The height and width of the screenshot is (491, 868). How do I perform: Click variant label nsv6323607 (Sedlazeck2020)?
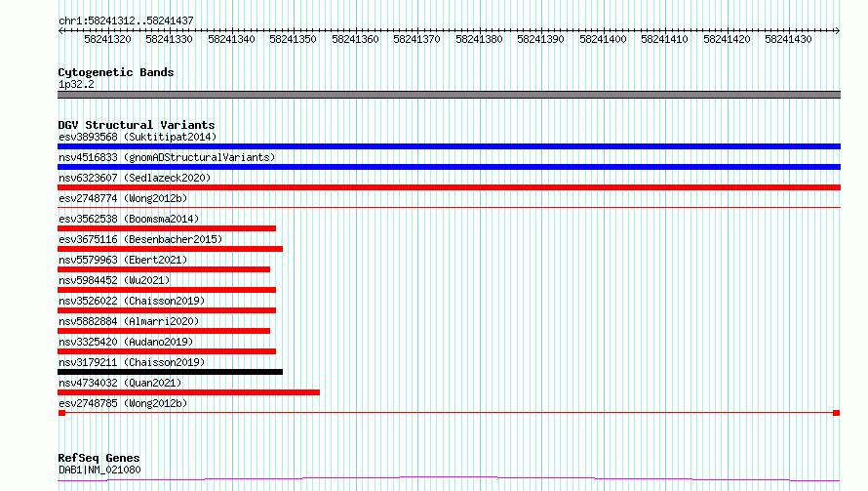(x=135, y=178)
